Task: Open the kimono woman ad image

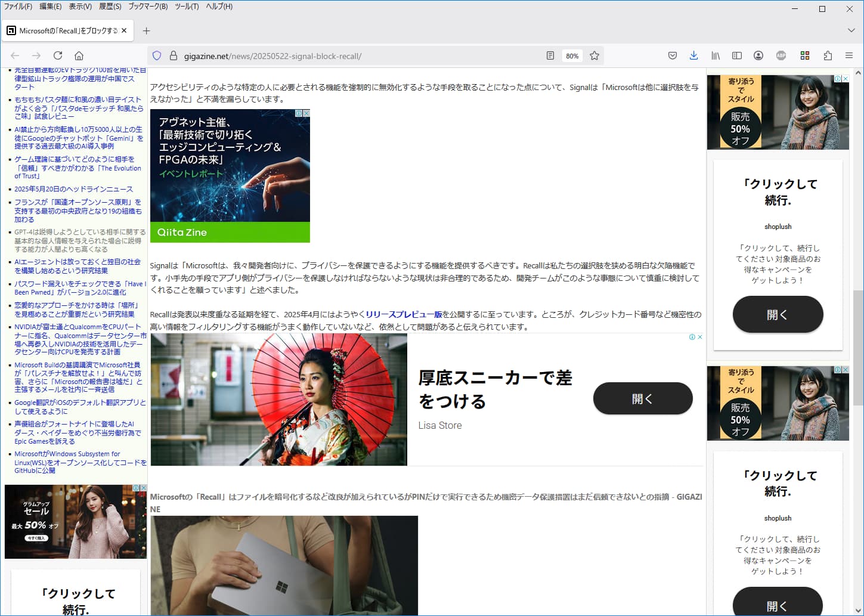Action: (279, 400)
